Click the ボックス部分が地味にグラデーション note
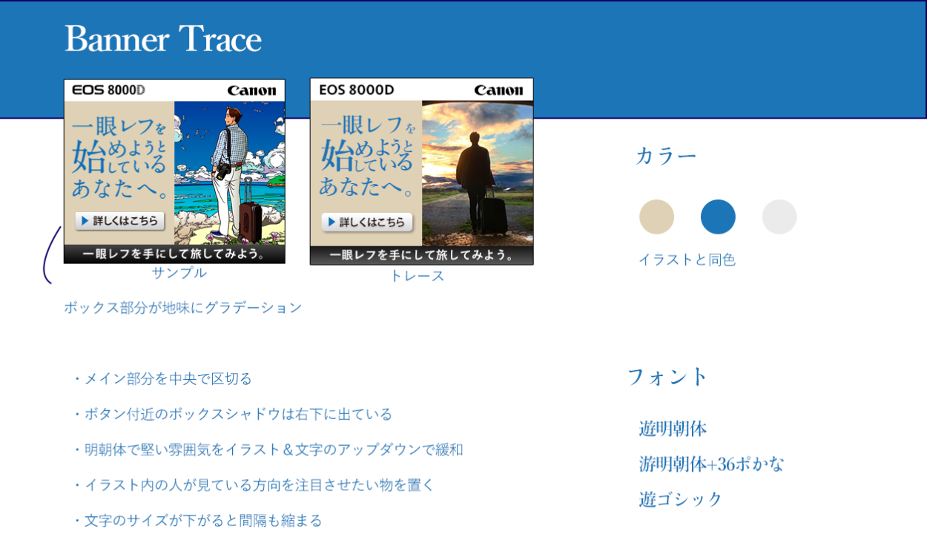 (x=183, y=308)
